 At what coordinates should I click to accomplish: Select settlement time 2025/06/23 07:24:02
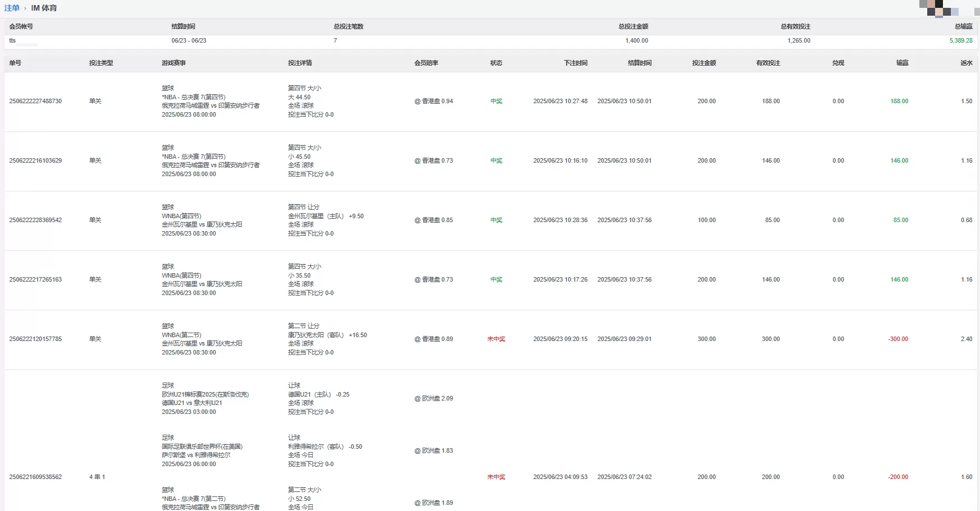pyautogui.click(x=624, y=477)
